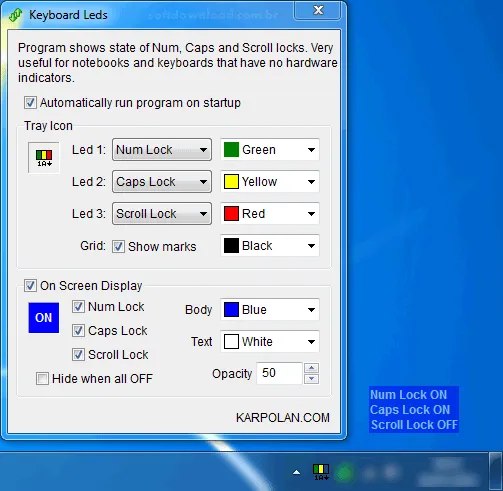This screenshot has width=503, height=491.
Task: Click the on-screen lock status overlay
Action: pos(414,410)
